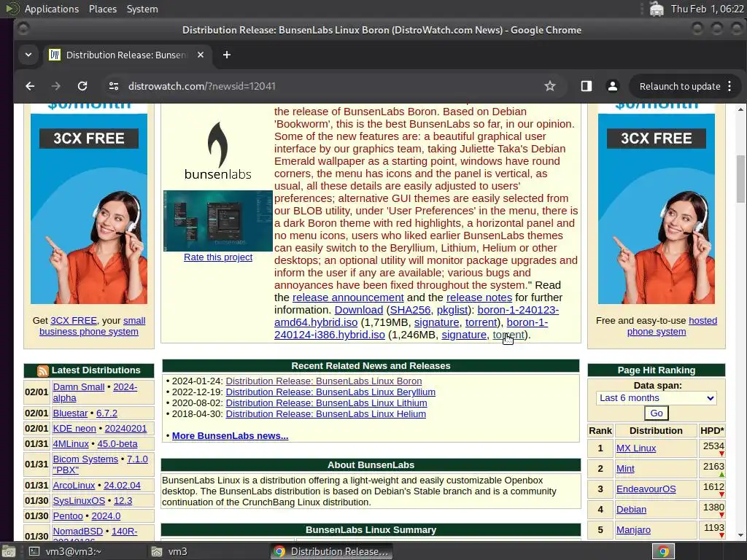Bookmark this page with the star
The height and width of the screenshot is (560, 747).
click(x=550, y=86)
